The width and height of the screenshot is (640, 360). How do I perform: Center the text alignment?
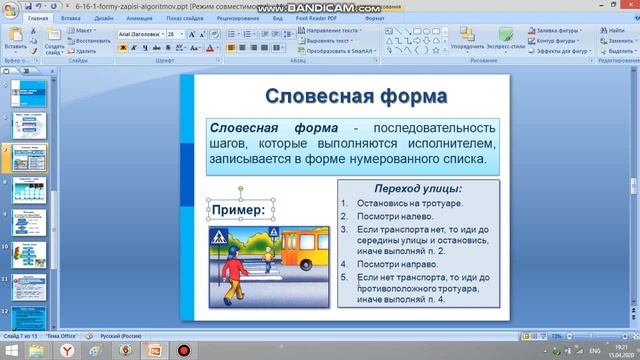[242, 48]
